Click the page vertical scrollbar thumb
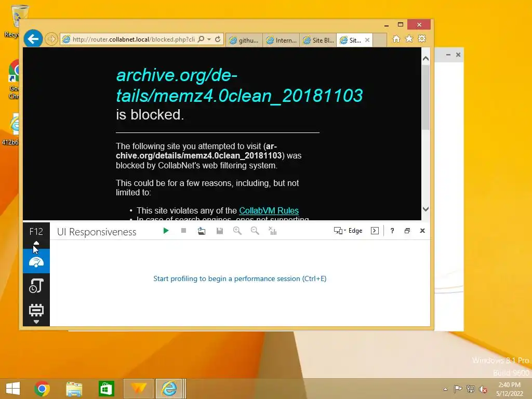This screenshot has height=399, width=532. click(x=426, y=97)
